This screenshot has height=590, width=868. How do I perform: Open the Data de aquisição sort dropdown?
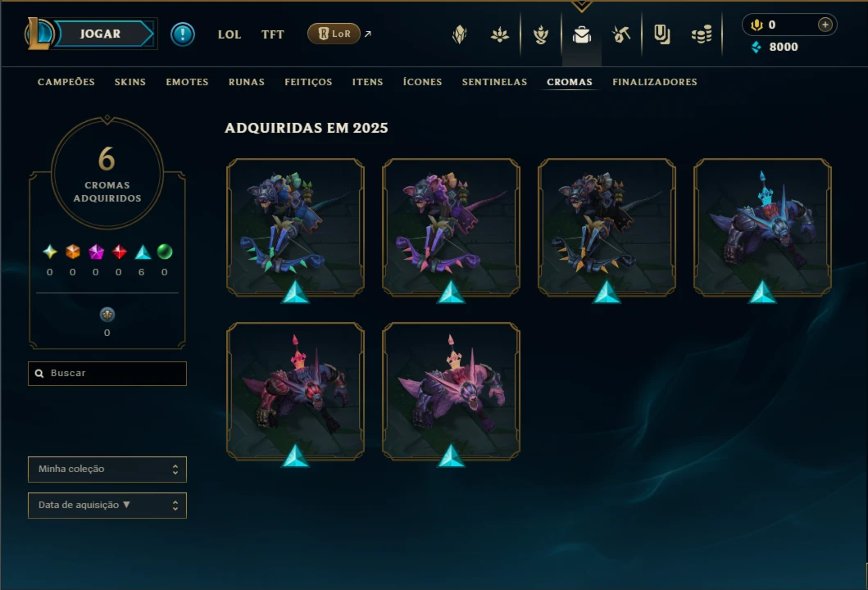pyautogui.click(x=107, y=506)
